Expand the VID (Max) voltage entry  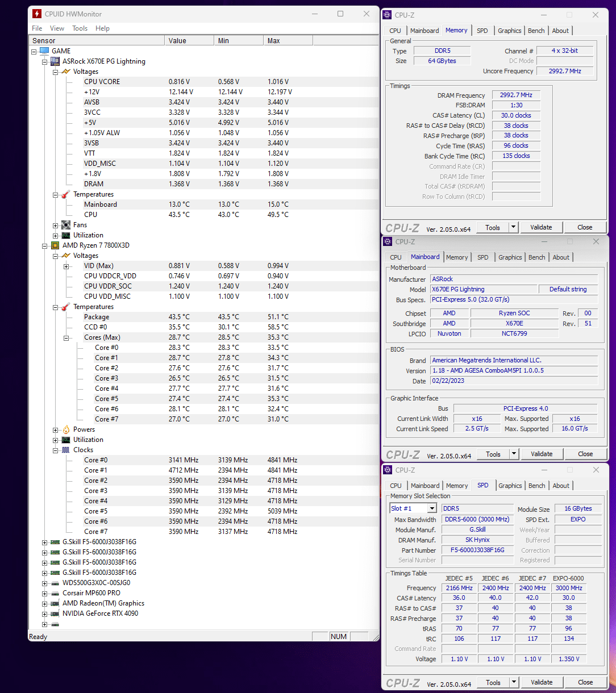coord(66,266)
